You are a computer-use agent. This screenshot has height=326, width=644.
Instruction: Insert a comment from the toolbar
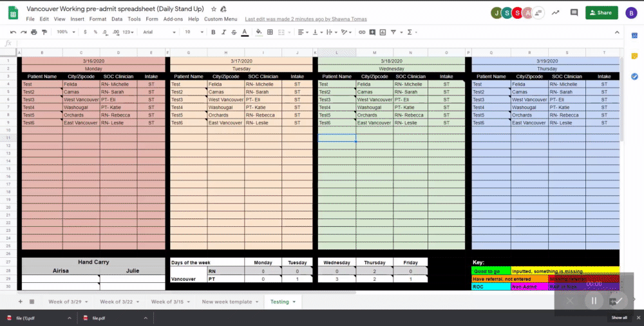coord(372,32)
